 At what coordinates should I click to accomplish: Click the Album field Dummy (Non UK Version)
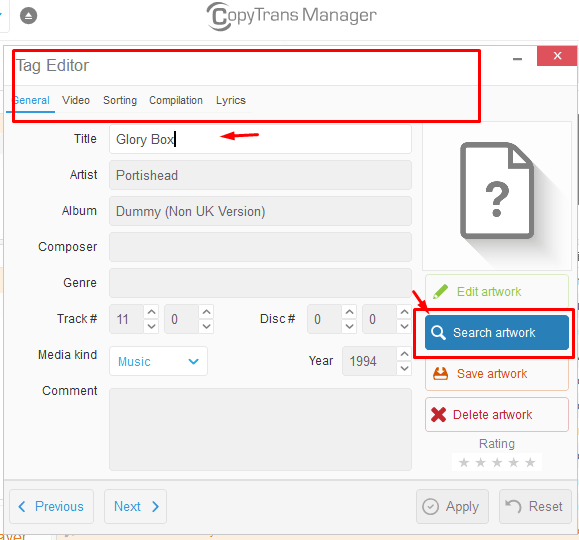click(260, 211)
